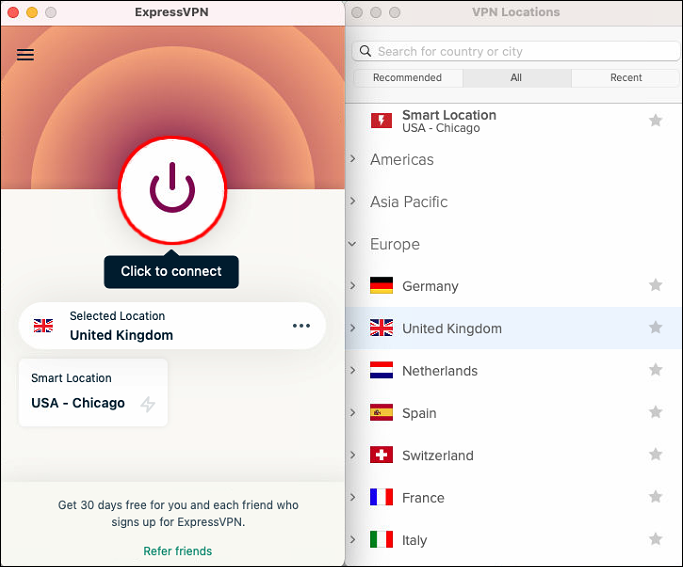683x567 pixels.
Task: Open the Refer friends link
Action: pos(178,551)
